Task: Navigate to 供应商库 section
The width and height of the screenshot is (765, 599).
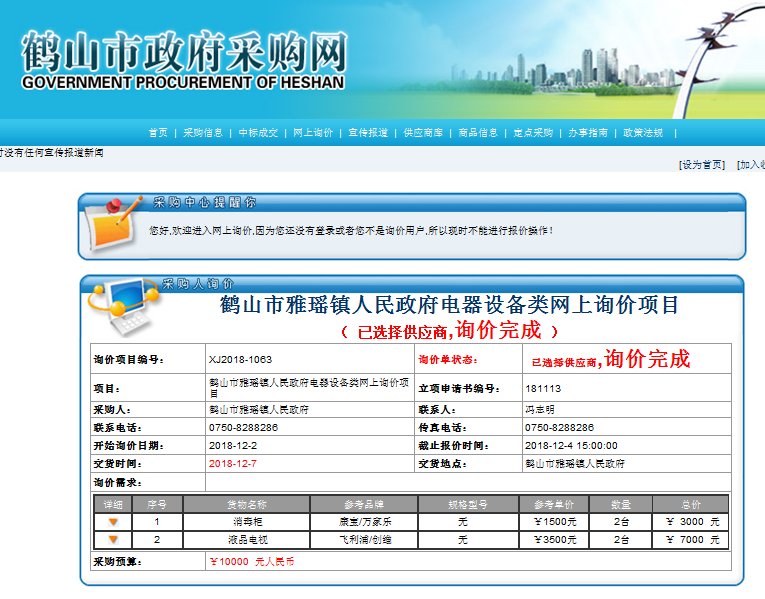Action: (423, 133)
